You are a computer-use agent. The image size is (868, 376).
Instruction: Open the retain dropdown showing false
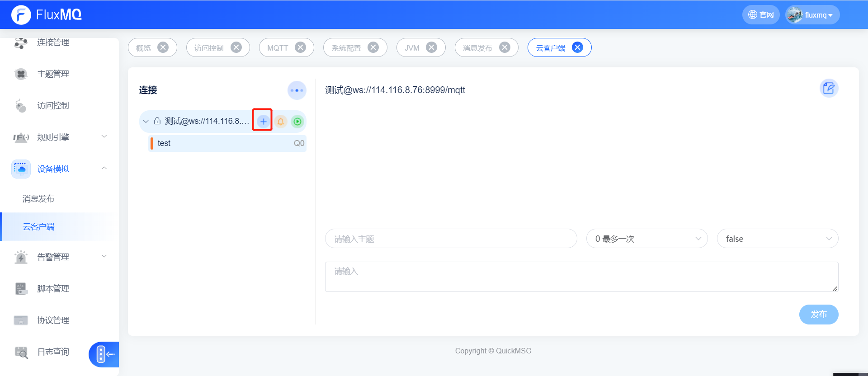click(777, 239)
